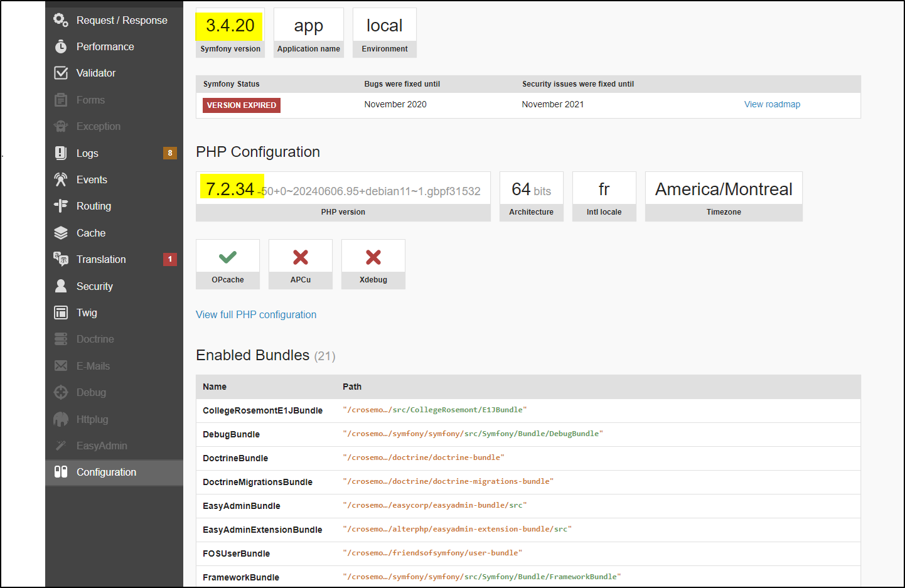Viewport: 905px width, 588px height.
Task: Click the DoctrineMigrationsBundle row name
Action: pos(257,482)
